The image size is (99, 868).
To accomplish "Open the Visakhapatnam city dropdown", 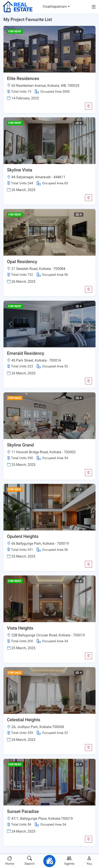I will (56, 6).
